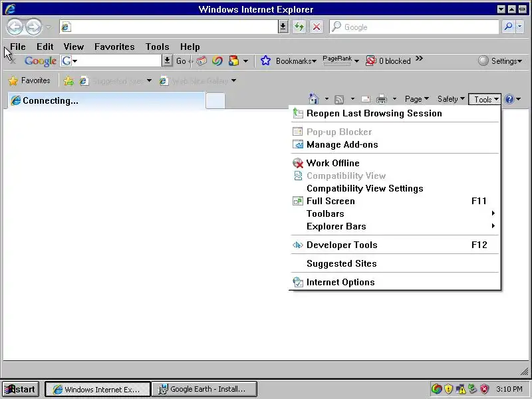This screenshot has height=399, width=532.
Task: Click the Print icon in command bar
Action: tap(382, 99)
